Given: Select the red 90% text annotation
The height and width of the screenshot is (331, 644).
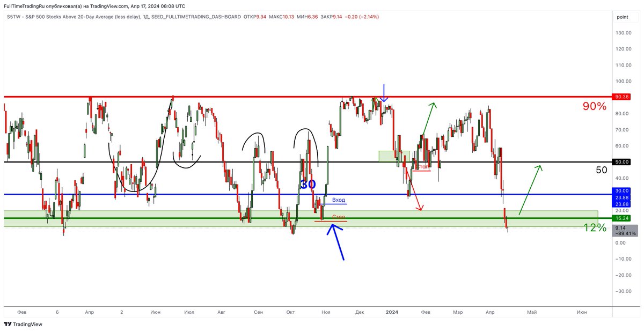Looking at the screenshot, I should [x=595, y=106].
